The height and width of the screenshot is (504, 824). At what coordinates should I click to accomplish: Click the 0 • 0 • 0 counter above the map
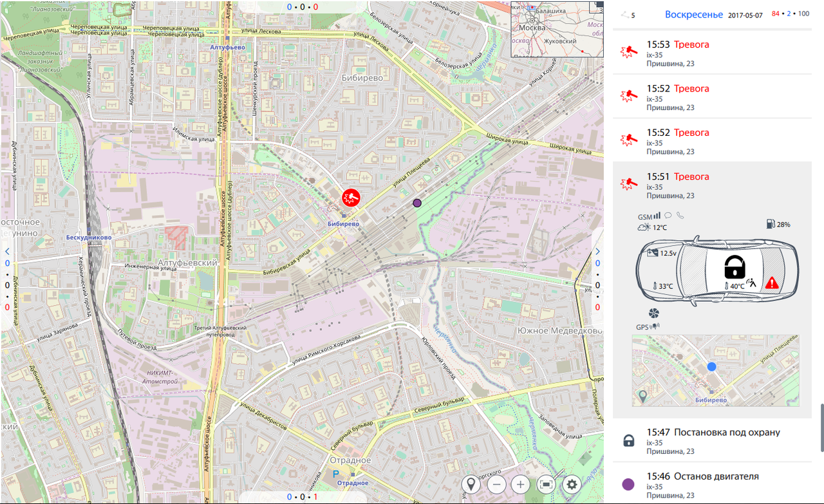click(303, 6)
